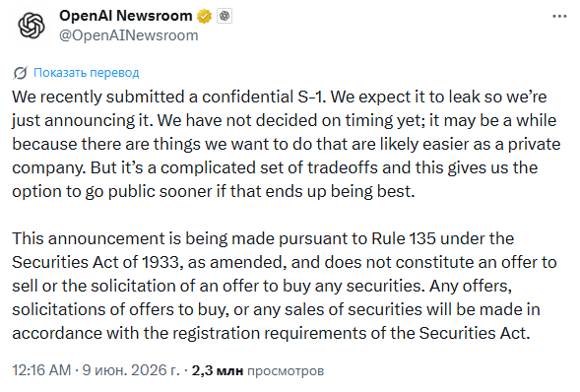Click the small OpenAI affiliation badge
The width and height of the screenshot is (580, 392).
click(225, 17)
